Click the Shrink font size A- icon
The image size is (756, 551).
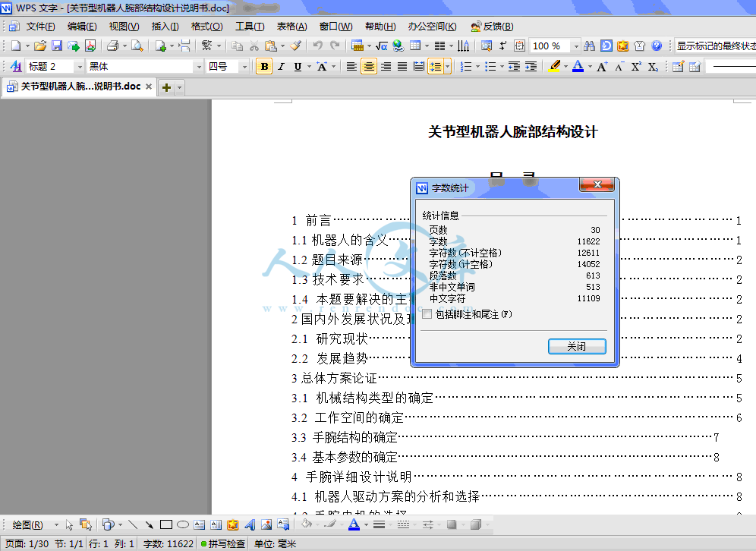coord(619,67)
